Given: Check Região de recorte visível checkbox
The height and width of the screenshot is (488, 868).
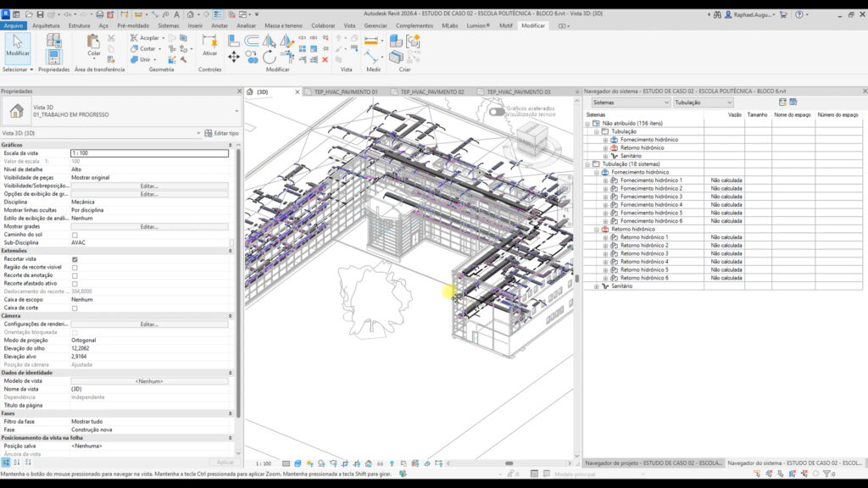Looking at the screenshot, I should click(75, 267).
